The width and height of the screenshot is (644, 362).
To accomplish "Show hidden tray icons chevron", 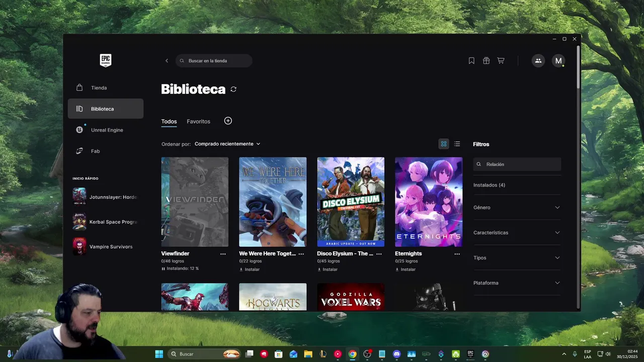I will pos(563,354).
